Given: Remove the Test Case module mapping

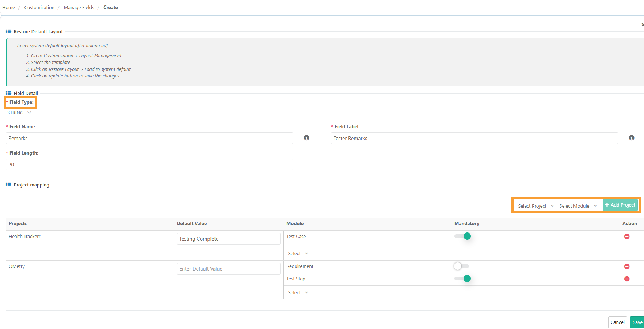Looking at the screenshot, I should coord(627,237).
